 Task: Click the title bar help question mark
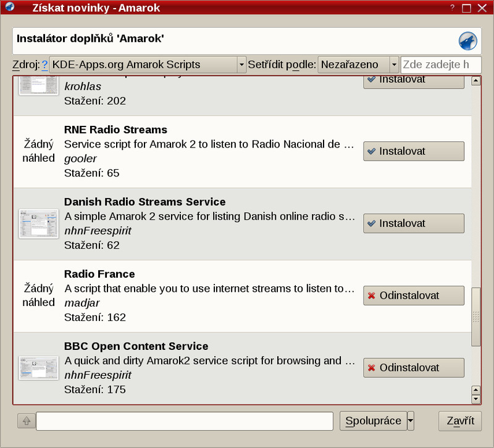453,7
